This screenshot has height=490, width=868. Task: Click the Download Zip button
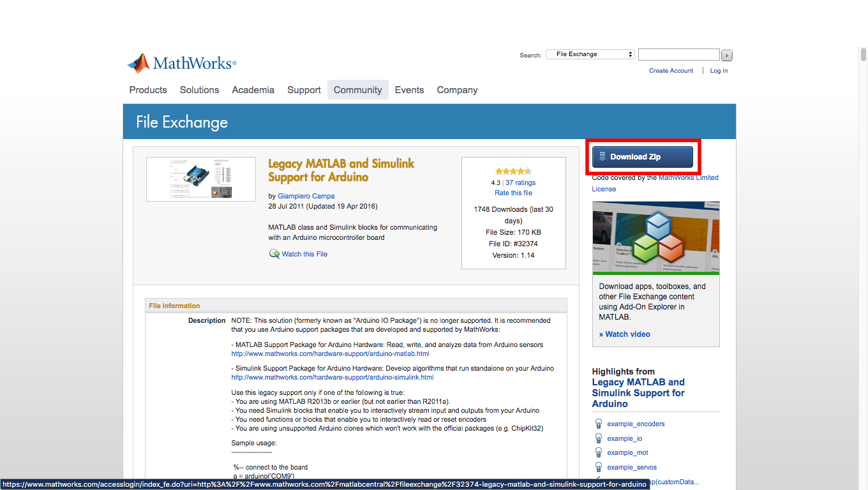tap(643, 157)
